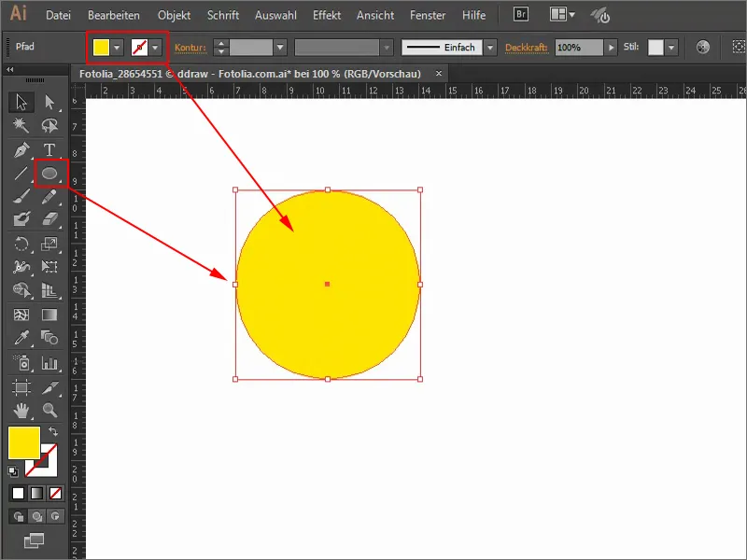Click large yellow fill swatch in toolbar
This screenshot has width=747, height=560.
24,442
